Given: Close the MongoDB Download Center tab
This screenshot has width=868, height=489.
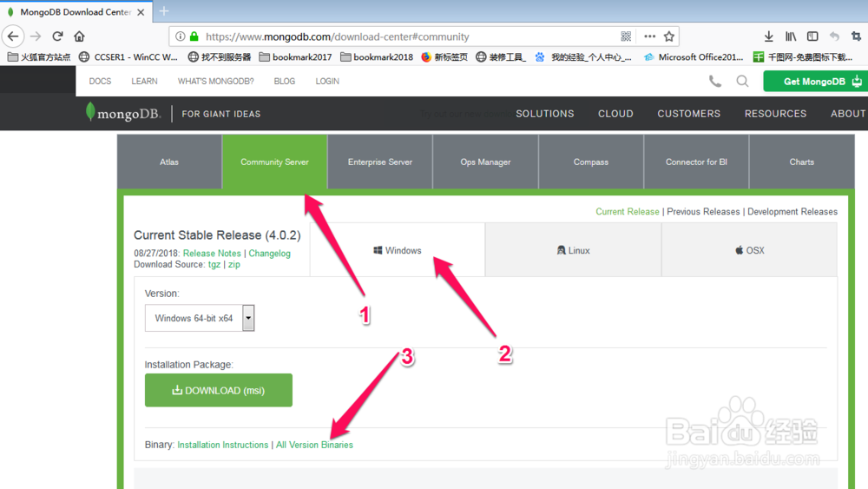Looking at the screenshot, I should [x=141, y=11].
